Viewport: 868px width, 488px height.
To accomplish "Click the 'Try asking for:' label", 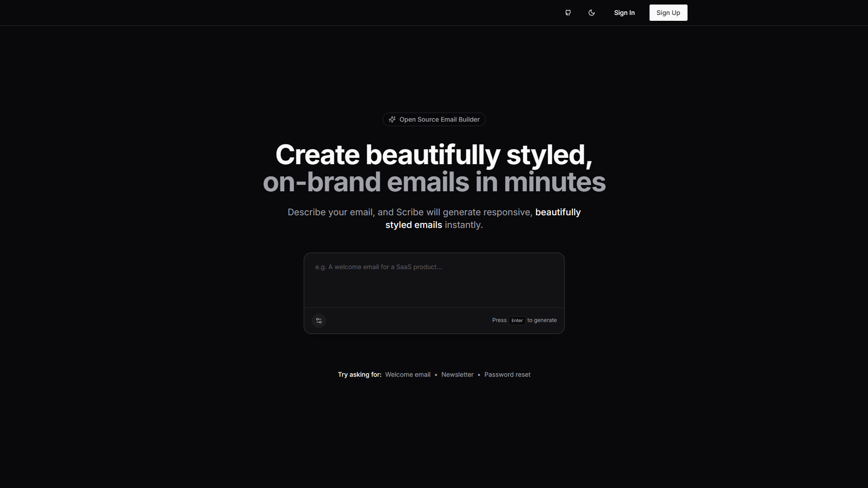I will click(359, 374).
